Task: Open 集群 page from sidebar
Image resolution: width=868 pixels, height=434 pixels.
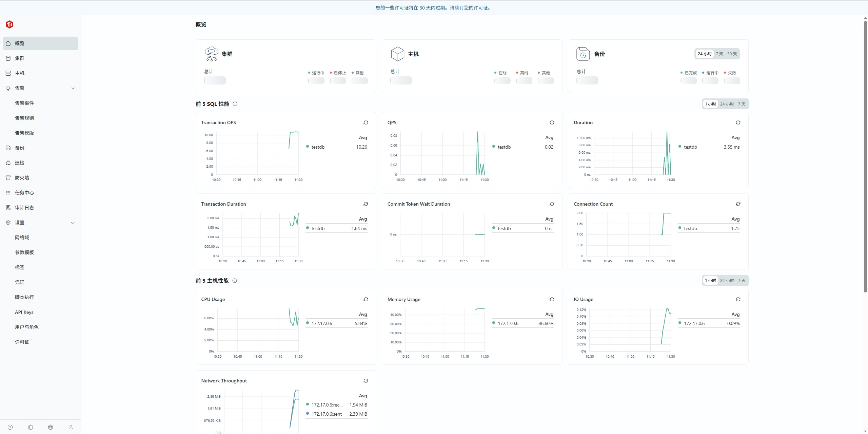Action: (x=20, y=58)
